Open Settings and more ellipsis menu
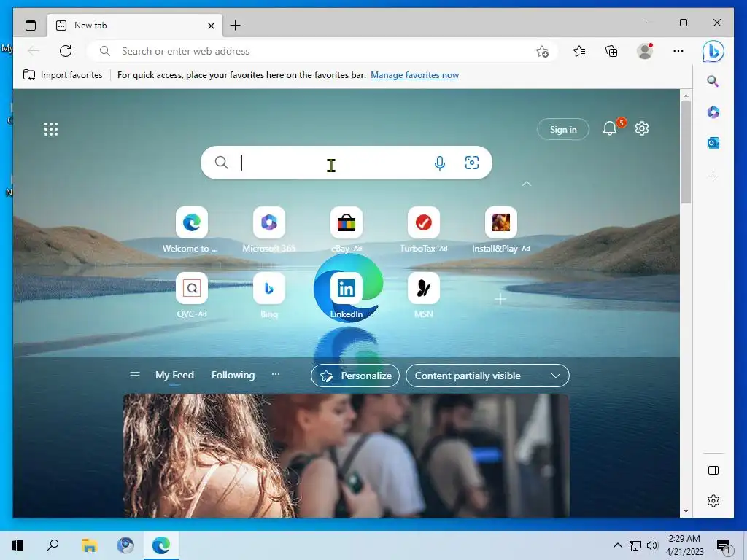 678,51
